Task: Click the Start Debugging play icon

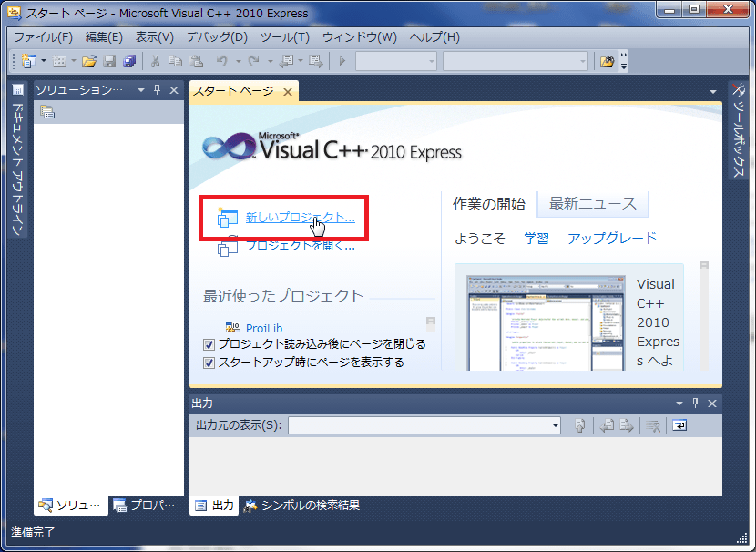Action: pyautogui.click(x=342, y=61)
